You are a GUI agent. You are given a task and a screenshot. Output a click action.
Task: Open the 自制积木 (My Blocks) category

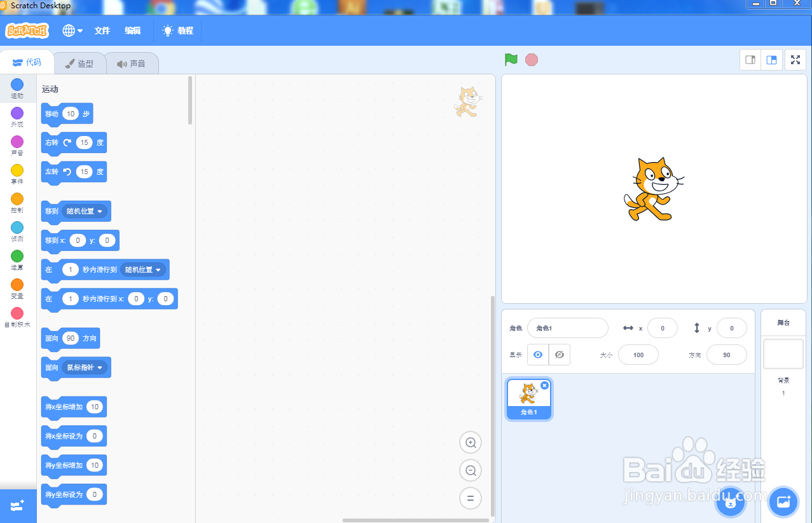click(x=17, y=318)
